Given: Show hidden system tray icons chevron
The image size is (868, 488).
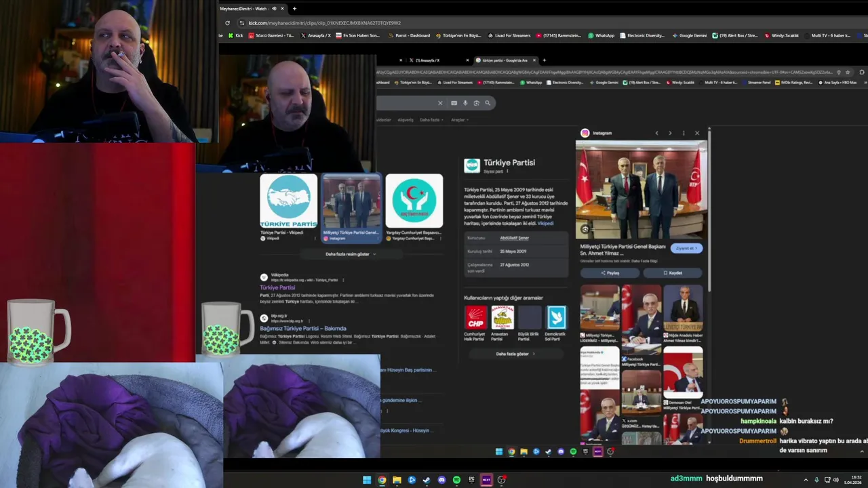Looking at the screenshot, I should click(806, 480).
